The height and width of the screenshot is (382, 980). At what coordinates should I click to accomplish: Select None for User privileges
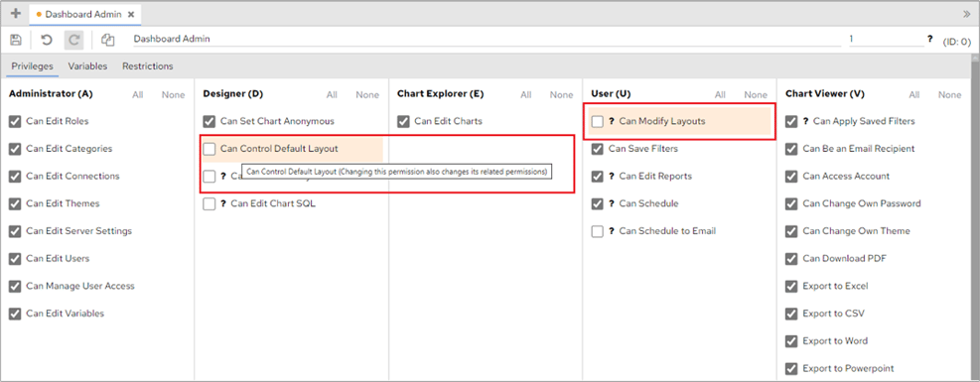(x=756, y=95)
